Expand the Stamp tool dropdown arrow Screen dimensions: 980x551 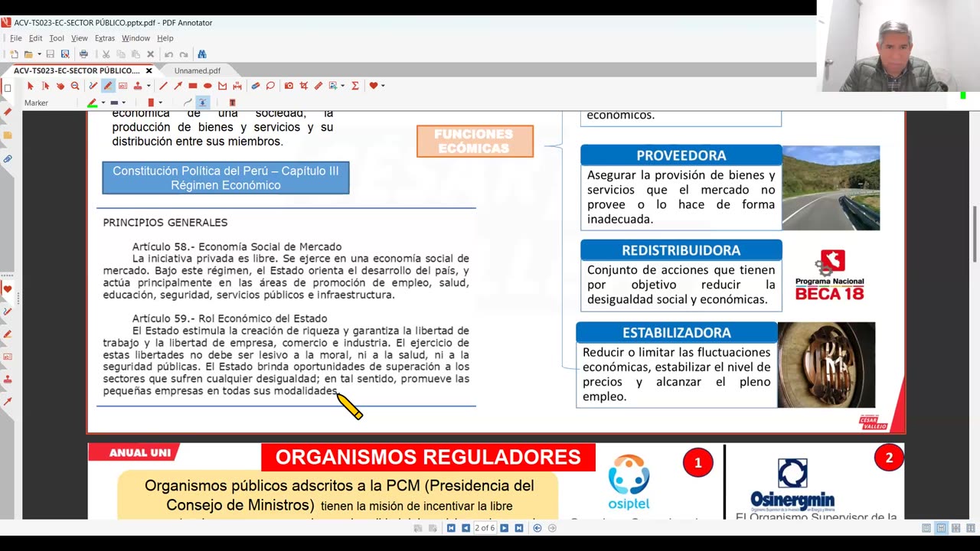[x=149, y=86]
